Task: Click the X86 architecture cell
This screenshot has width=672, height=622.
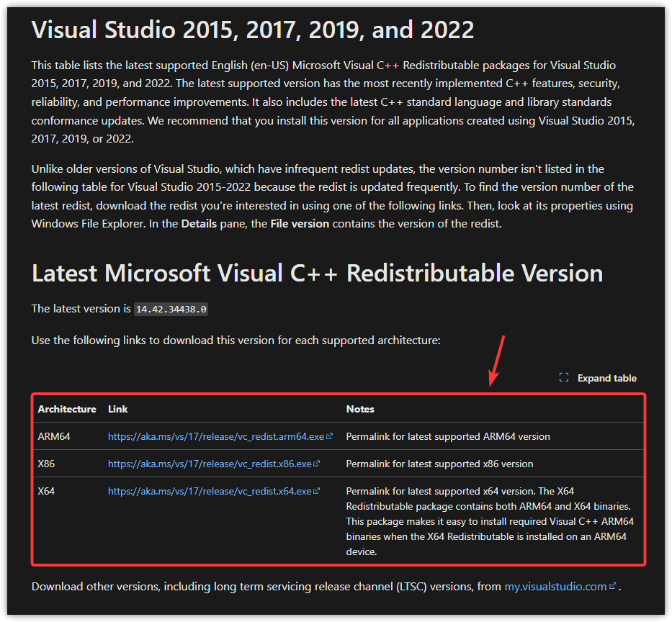Action: tap(46, 464)
